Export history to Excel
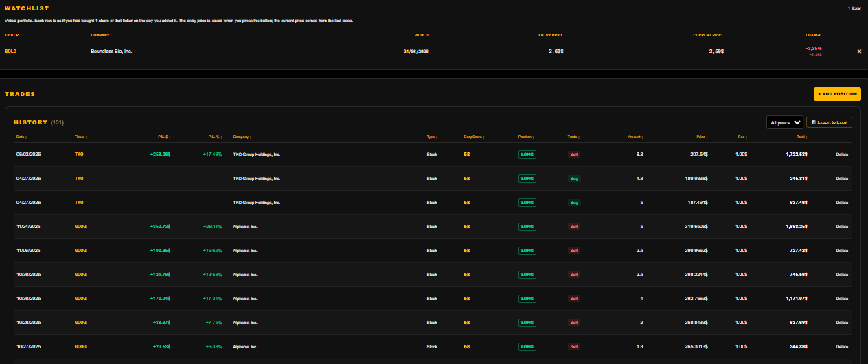Image resolution: width=868 pixels, height=364 pixels. coord(829,122)
